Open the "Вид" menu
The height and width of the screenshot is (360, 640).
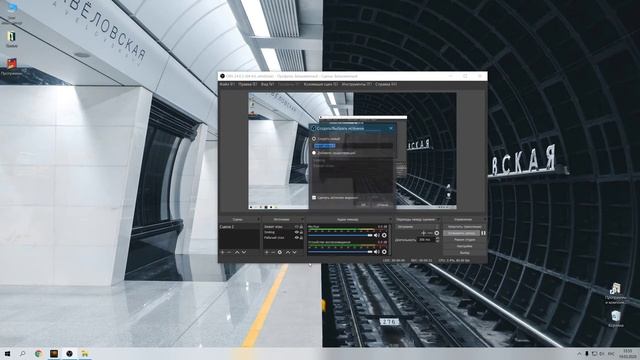pyautogui.click(x=267, y=84)
